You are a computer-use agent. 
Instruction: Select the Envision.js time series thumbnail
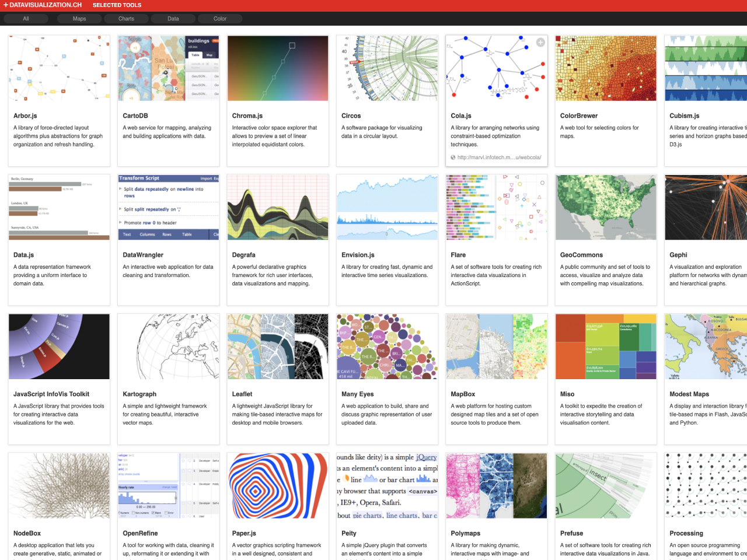387,208
